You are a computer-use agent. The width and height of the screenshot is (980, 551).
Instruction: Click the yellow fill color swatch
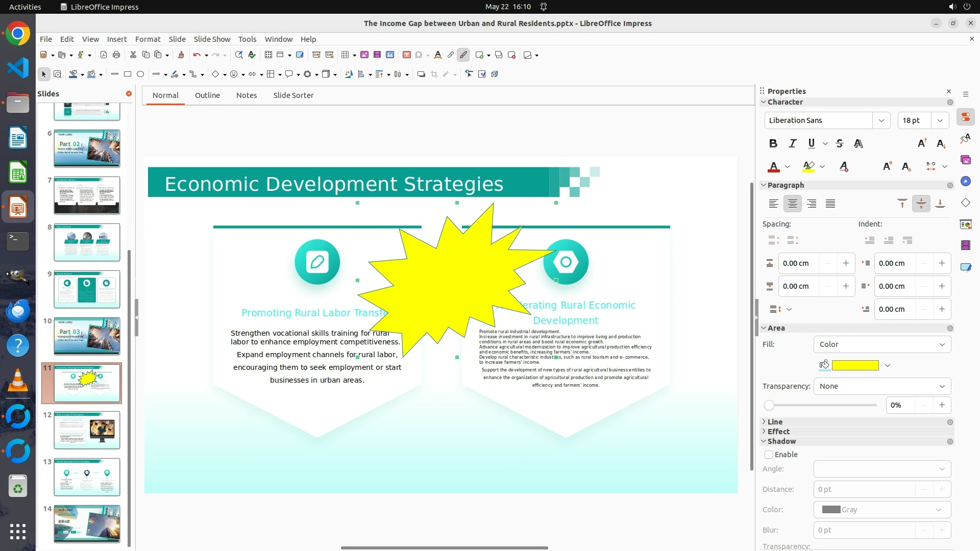tap(855, 365)
